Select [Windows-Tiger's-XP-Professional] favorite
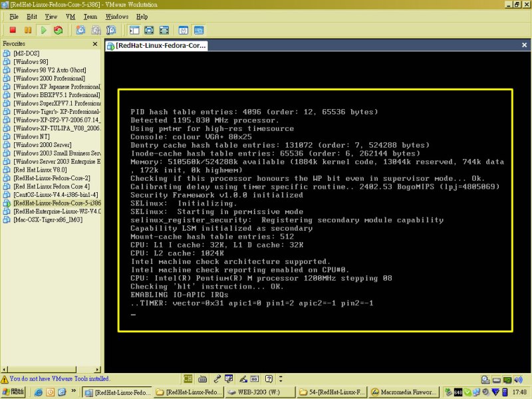532x399 pixels. coord(52,112)
